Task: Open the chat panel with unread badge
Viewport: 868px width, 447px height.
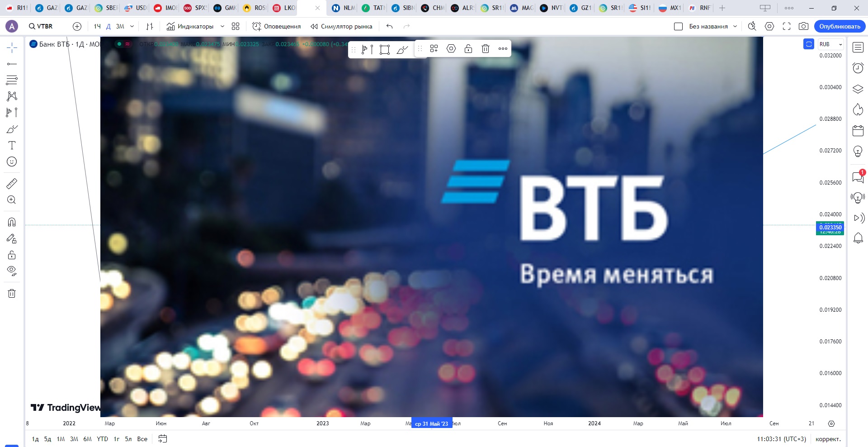Action: (858, 176)
